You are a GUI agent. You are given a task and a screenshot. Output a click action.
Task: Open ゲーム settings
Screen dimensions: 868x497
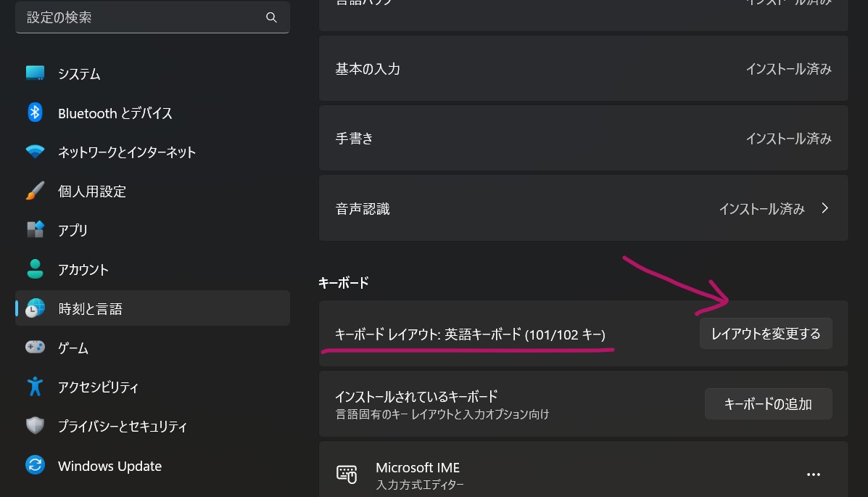click(152, 348)
